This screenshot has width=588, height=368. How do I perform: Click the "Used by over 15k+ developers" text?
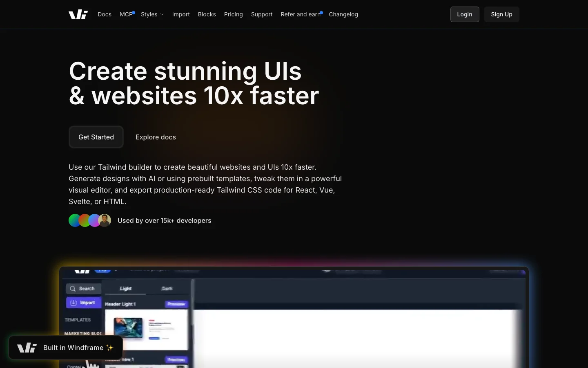tap(164, 220)
